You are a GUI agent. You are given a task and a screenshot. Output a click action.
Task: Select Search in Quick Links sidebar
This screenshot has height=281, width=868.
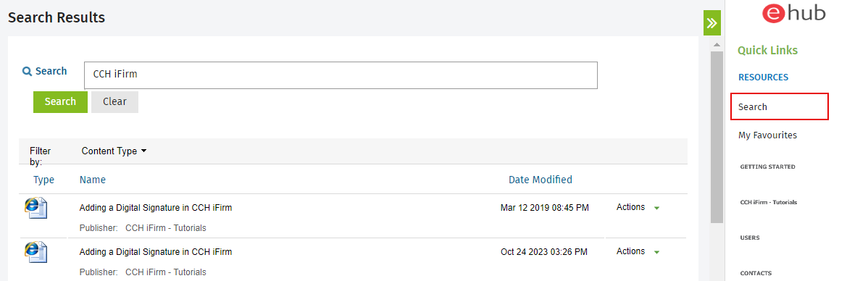coord(780,106)
